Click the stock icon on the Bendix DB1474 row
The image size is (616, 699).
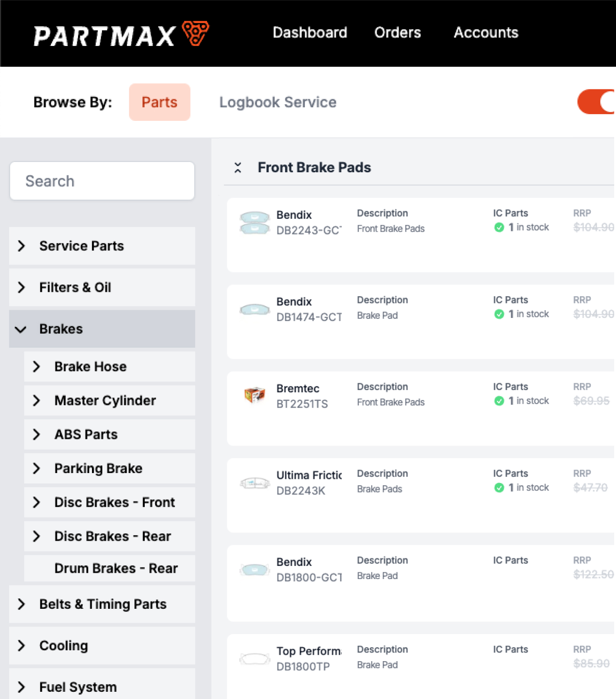[499, 314]
